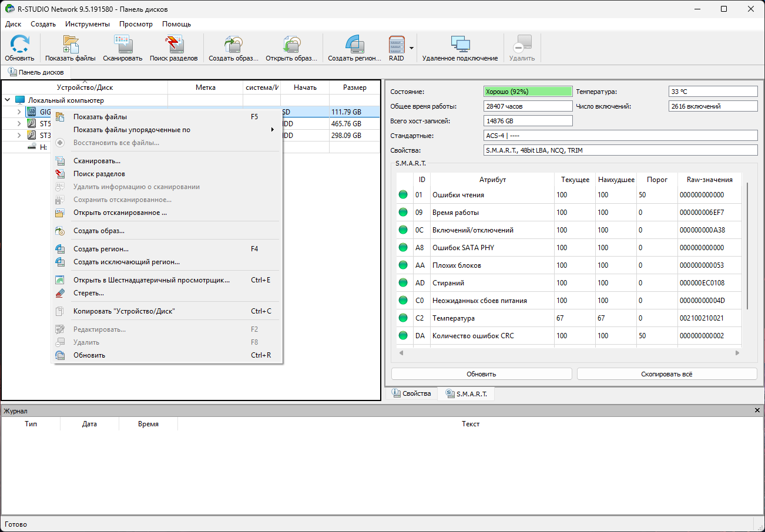Expand the 465.76 GB disk node
765x532 pixels.
pos(19,124)
